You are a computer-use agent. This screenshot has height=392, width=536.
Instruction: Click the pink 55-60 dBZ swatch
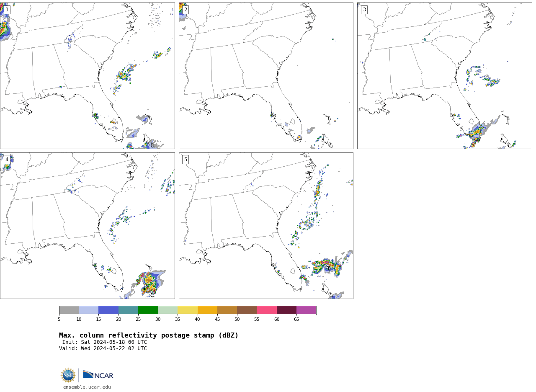click(267, 310)
